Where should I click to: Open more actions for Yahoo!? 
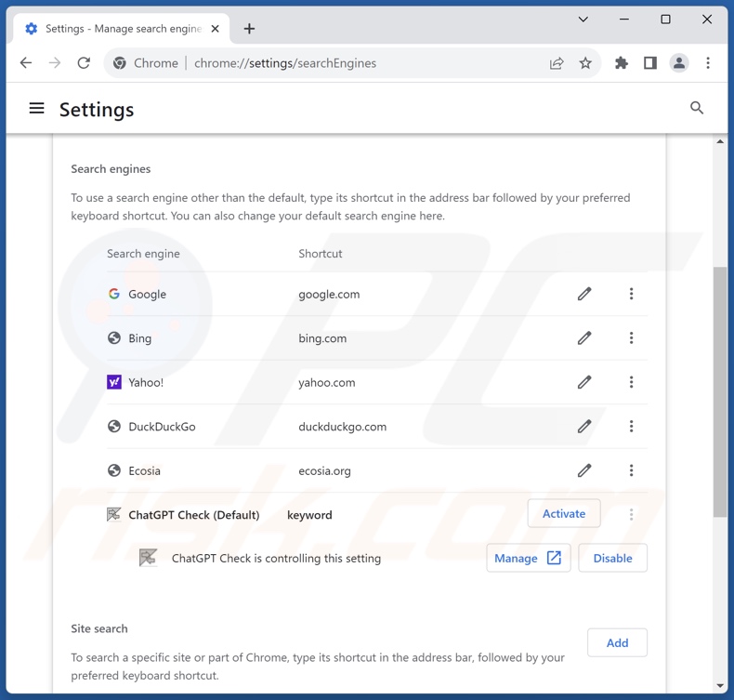tap(631, 382)
